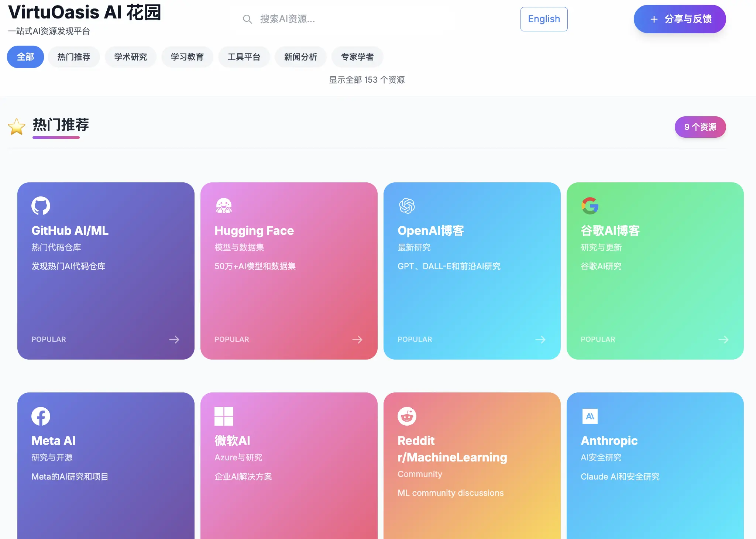Click the search magnifier icon
The width and height of the screenshot is (756, 539).
tap(247, 19)
